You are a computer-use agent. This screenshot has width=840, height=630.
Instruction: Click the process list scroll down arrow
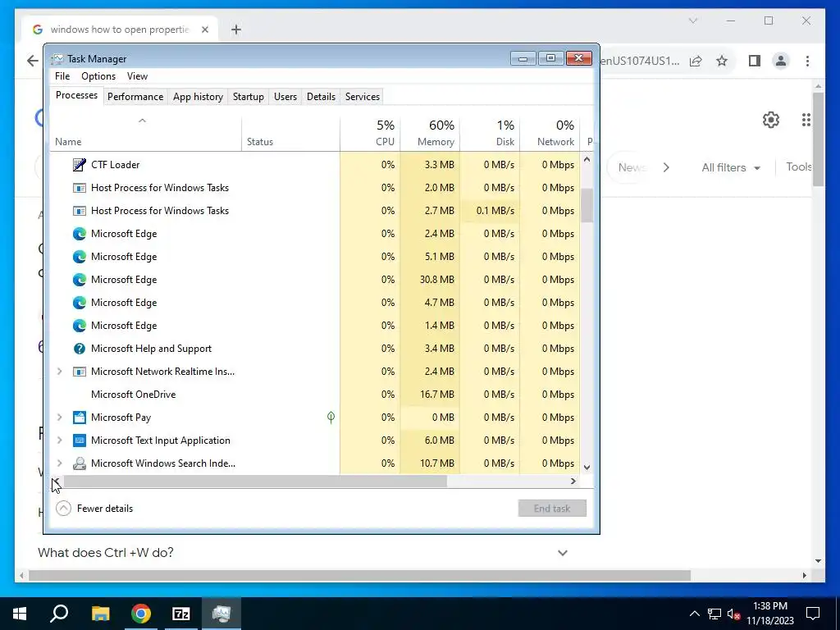587,467
